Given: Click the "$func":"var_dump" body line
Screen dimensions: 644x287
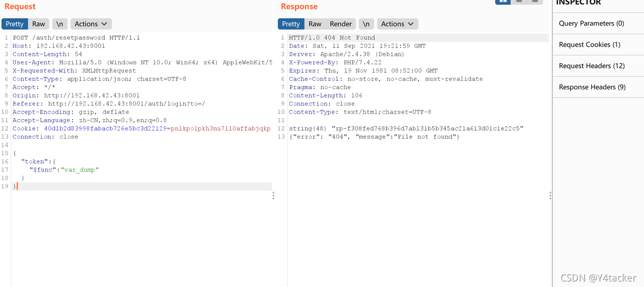Looking at the screenshot, I should [64, 170].
